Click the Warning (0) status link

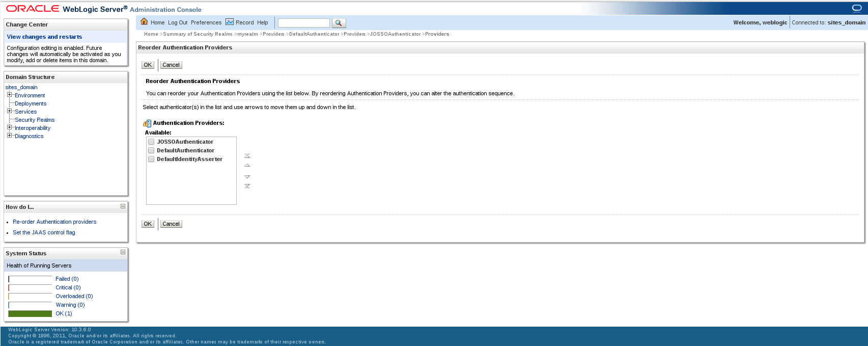(x=70, y=305)
